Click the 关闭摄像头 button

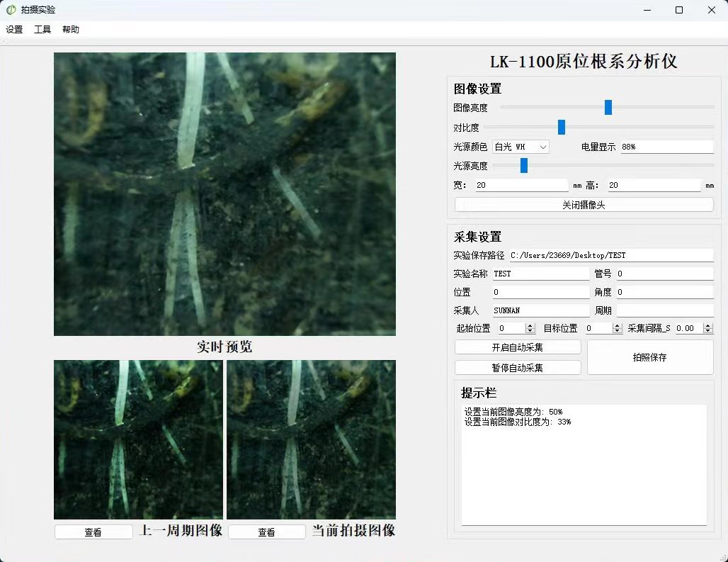pyautogui.click(x=584, y=205)
